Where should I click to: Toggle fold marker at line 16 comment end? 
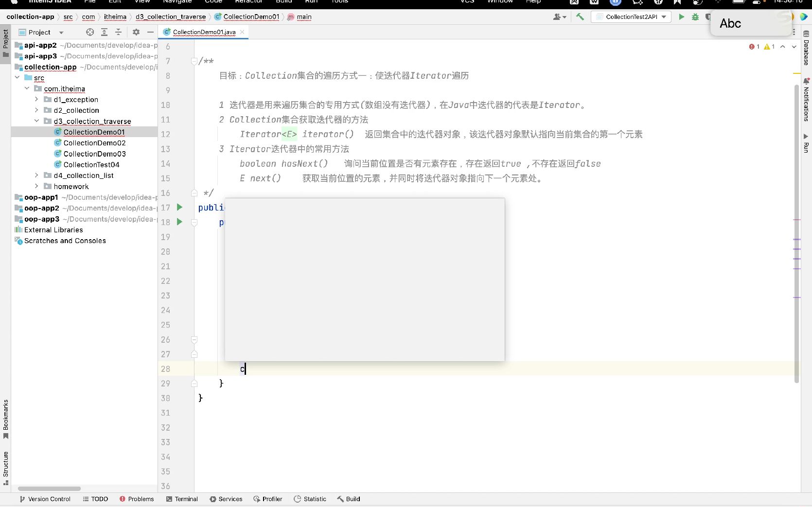pos(194,193)
